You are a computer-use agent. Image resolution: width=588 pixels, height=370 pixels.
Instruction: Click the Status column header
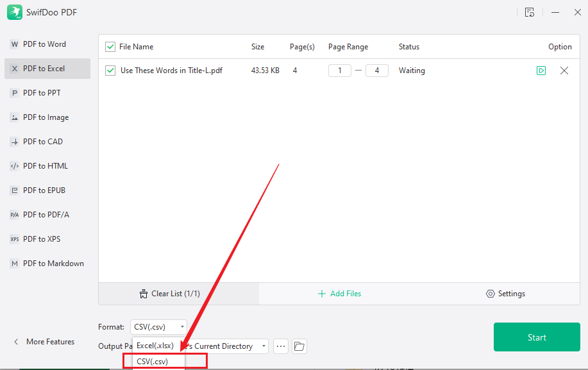click(408, 47)
